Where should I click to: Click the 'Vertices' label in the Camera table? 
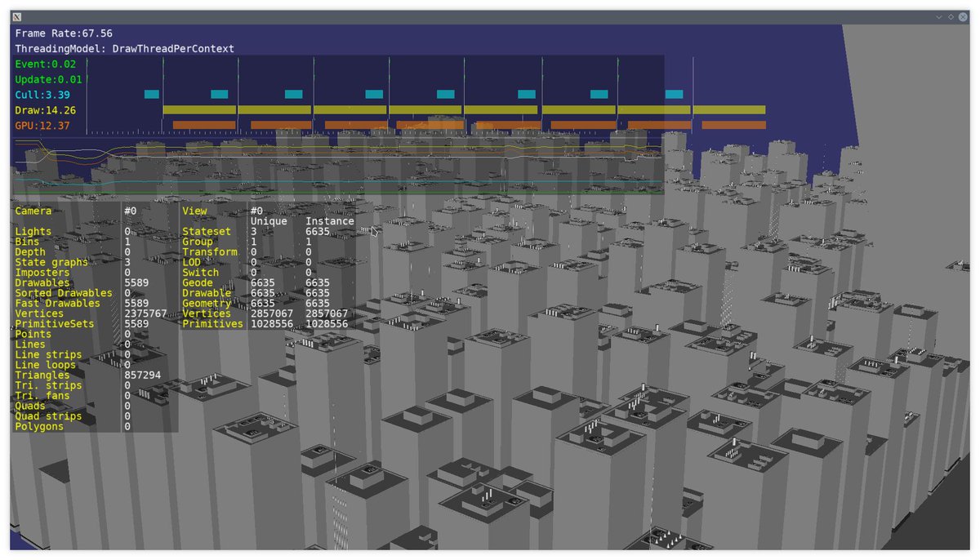pyautogui.click(x=39, y=313)
